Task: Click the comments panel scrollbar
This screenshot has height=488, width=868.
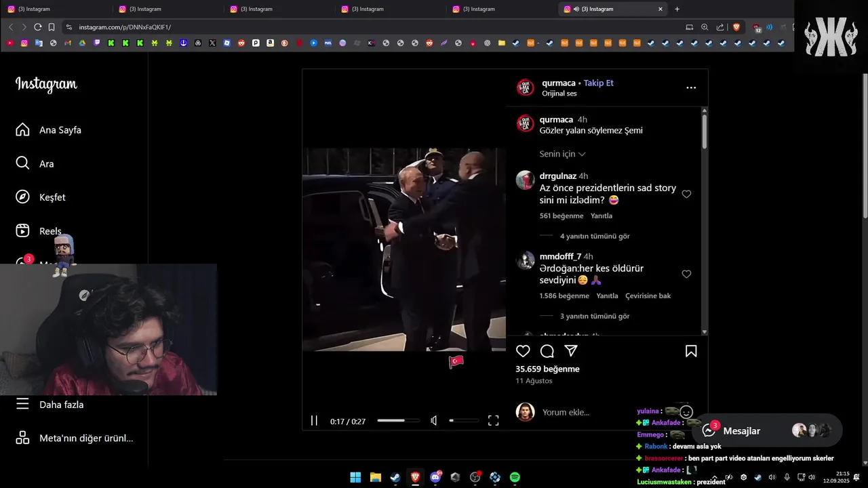Action: (705, 131)
